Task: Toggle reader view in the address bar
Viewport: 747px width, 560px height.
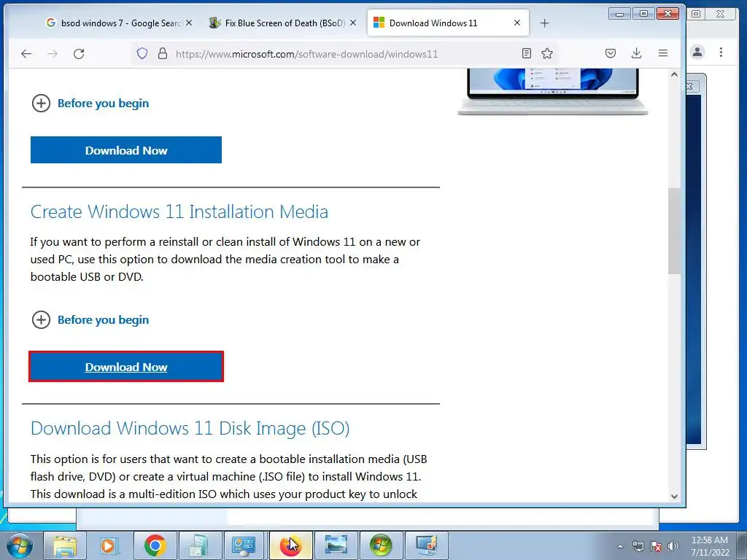Action: pyautogui.click(x=527, y=53)
